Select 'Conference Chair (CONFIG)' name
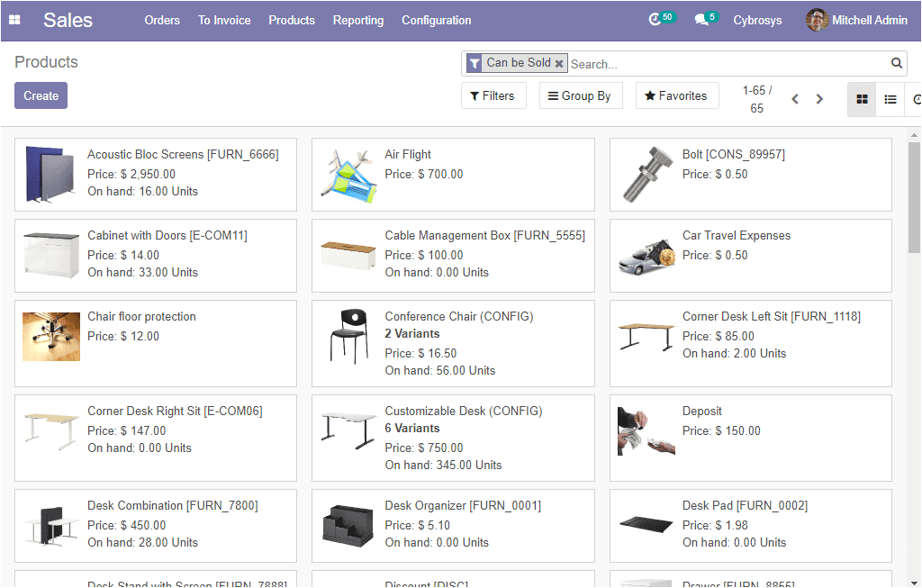922x588 pixels. pos(459,316)
